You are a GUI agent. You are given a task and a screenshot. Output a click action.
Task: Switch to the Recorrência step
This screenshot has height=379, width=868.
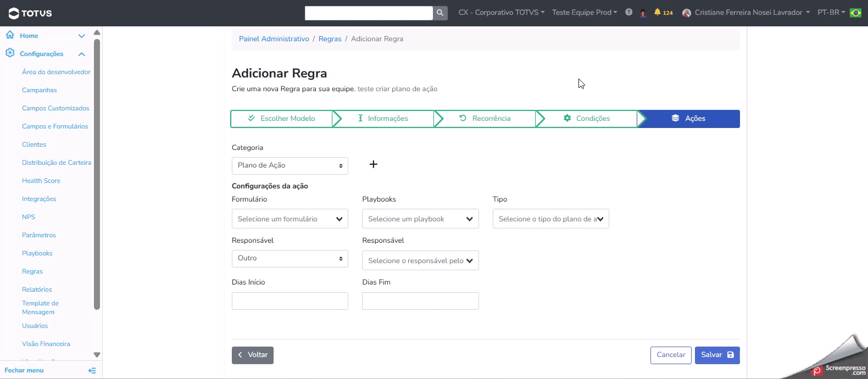485,119
